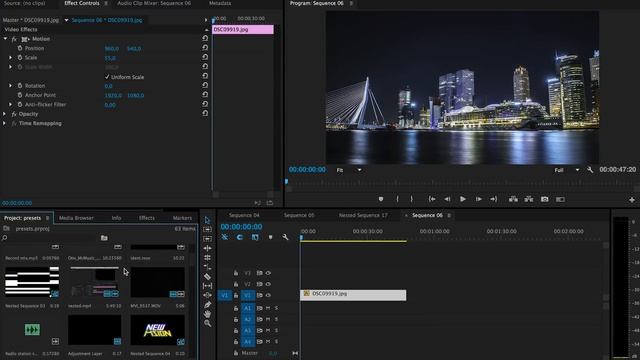Step back one frame in Program monitor
The image size is (640, 360).
pos(447,199)
